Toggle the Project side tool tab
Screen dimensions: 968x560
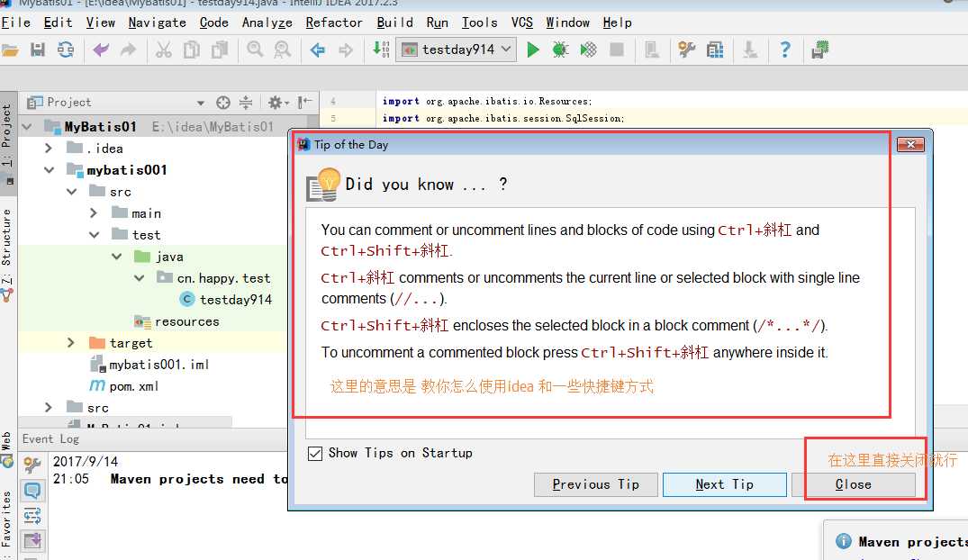point(7,144)
